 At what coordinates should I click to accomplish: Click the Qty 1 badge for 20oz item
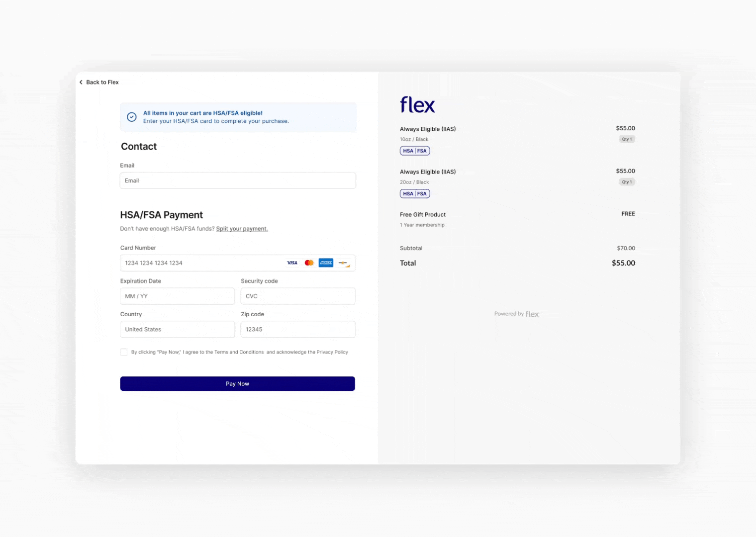(x=627, y=182)
